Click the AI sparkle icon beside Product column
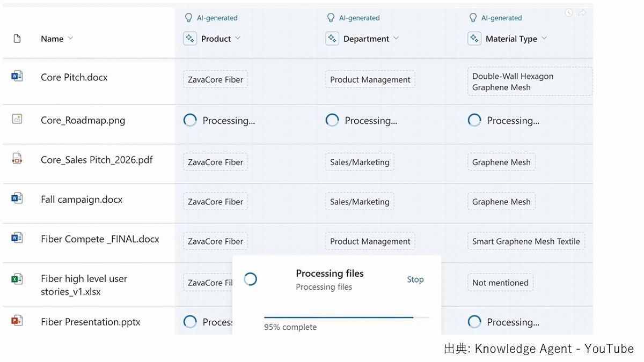 tap(190, 39)
